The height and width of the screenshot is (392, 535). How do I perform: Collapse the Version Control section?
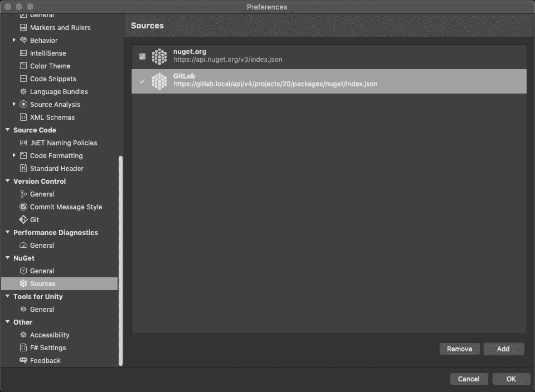pos(7,181)
